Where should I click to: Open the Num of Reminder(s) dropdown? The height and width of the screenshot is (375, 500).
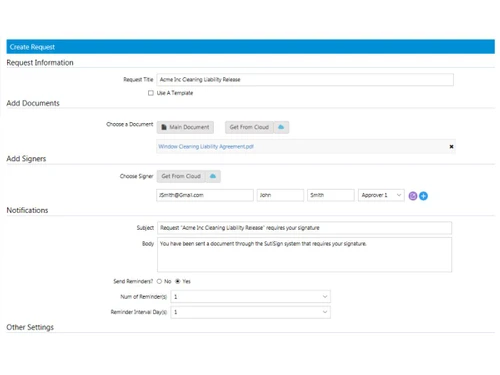coord(251,297)
